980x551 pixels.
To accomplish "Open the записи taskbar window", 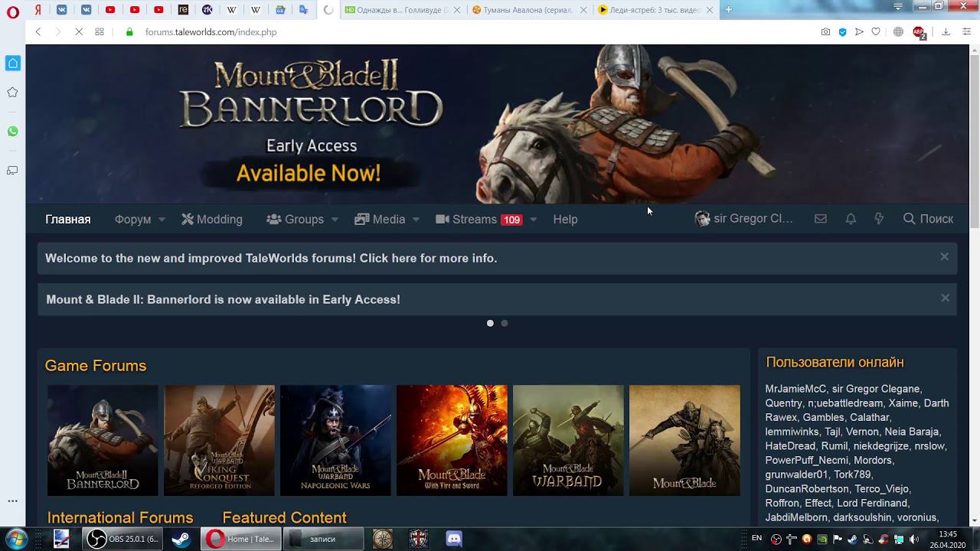I will click(322, 539).
